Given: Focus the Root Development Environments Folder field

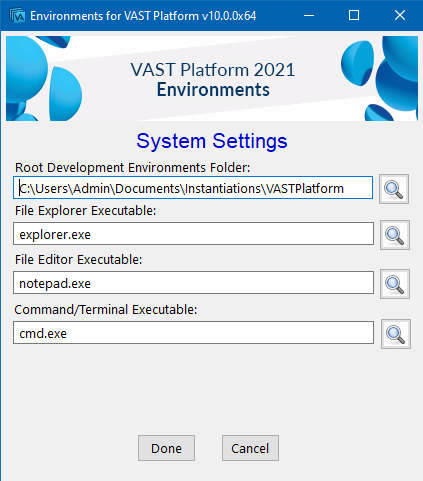Looking at the screenshot, I should (193, 188).
